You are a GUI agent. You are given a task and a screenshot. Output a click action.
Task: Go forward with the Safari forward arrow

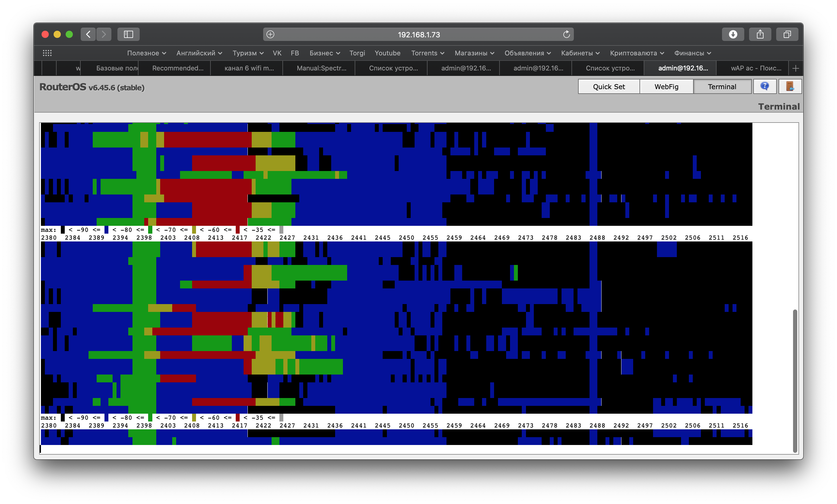point(104,34)
